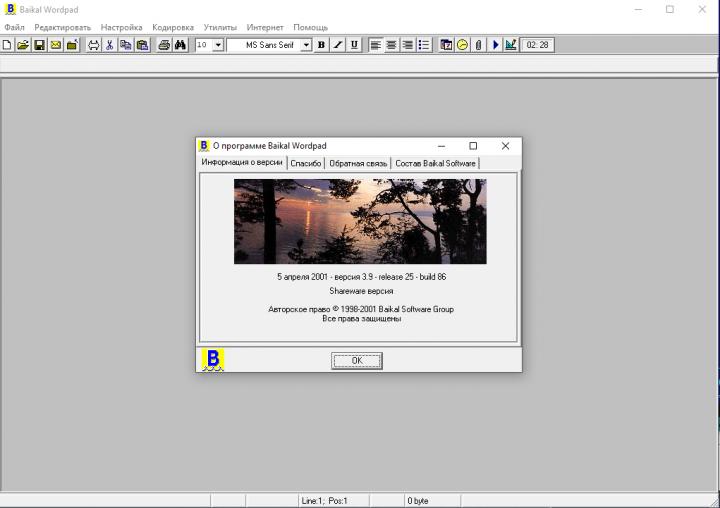Screen dimensions: 720x508
Task: Click the New document icon
Action: (x=7, y=45)
